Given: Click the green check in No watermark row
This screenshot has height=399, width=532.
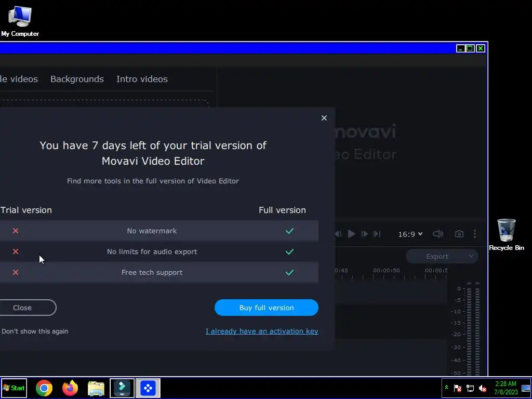Looking at the screenshot, I should click(289, 231).
